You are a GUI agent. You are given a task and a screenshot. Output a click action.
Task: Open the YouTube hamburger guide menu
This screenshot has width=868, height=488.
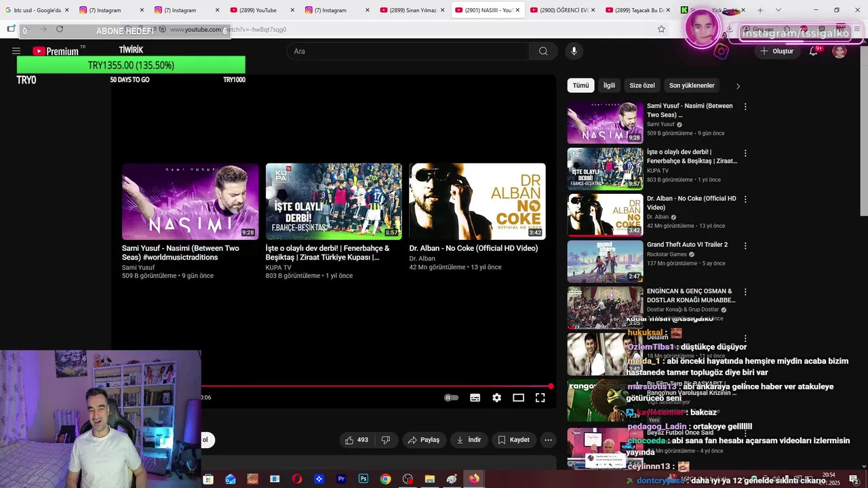16,51
